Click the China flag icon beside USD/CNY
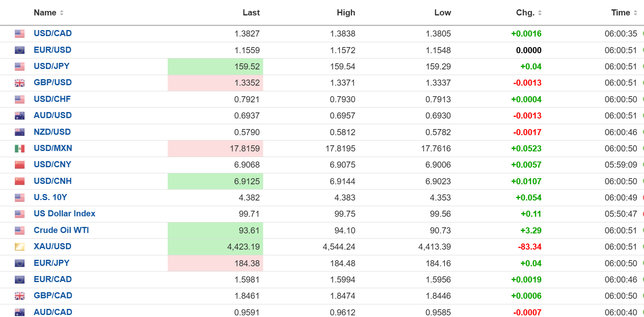 point(19,165)
